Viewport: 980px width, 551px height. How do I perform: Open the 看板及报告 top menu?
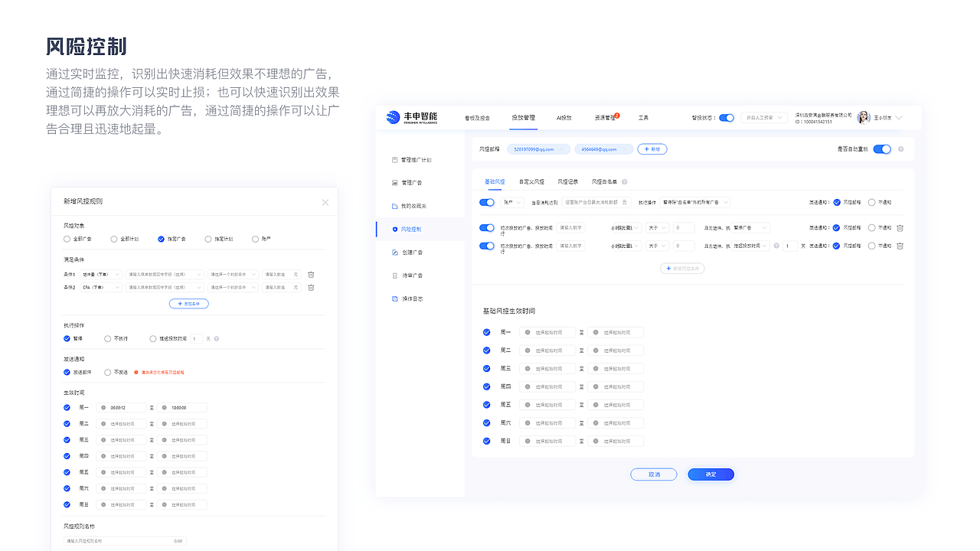pos(477,118)
